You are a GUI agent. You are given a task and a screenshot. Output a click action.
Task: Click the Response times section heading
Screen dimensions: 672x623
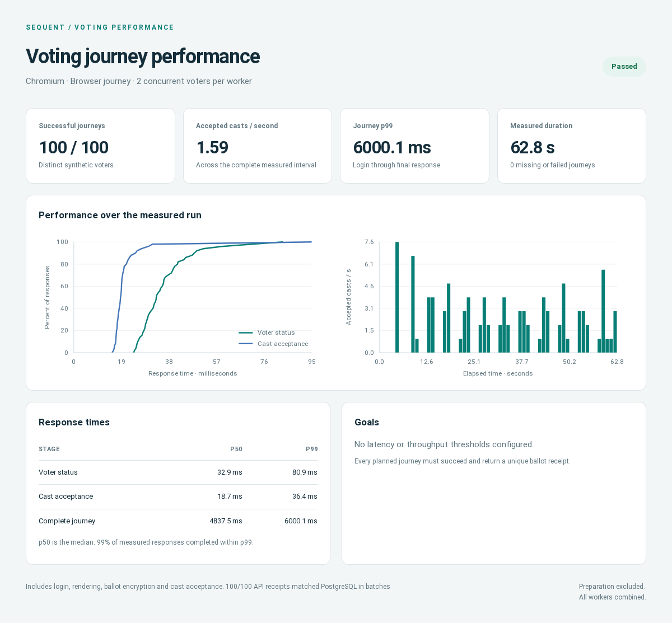click(x=74, y=423)
